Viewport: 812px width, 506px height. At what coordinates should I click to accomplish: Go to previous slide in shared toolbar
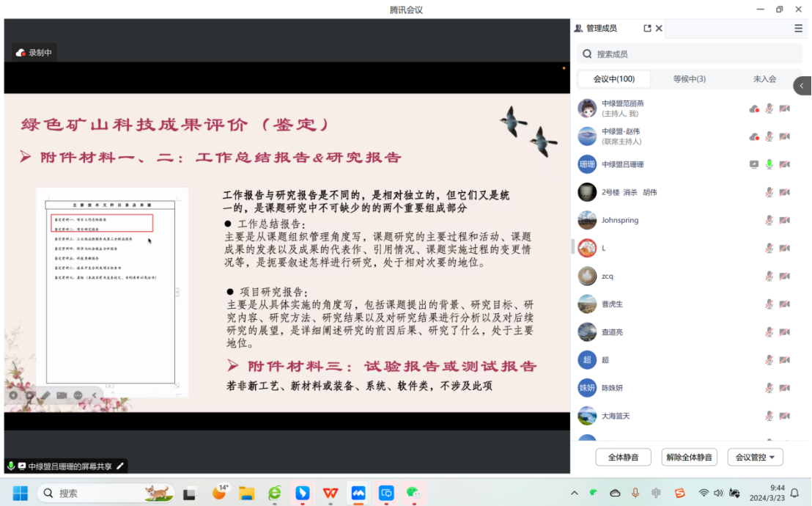tap(13, 395)
